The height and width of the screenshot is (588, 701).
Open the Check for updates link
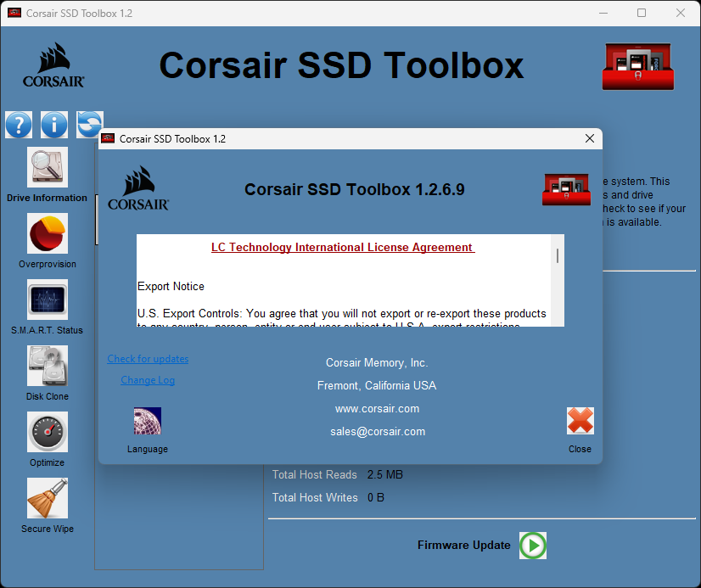click(x=147, y=358)
